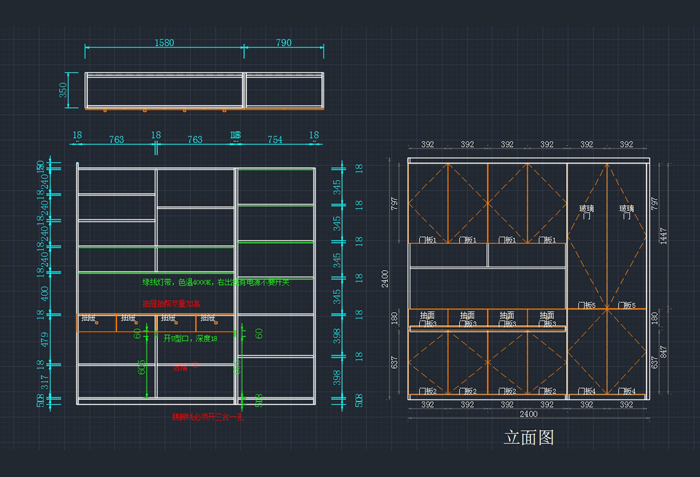The height and width of the screenshot is (477, 700).
Task: Select the 790 dimension in the top view
Action: pyautogui.click(x=283, y=43)
